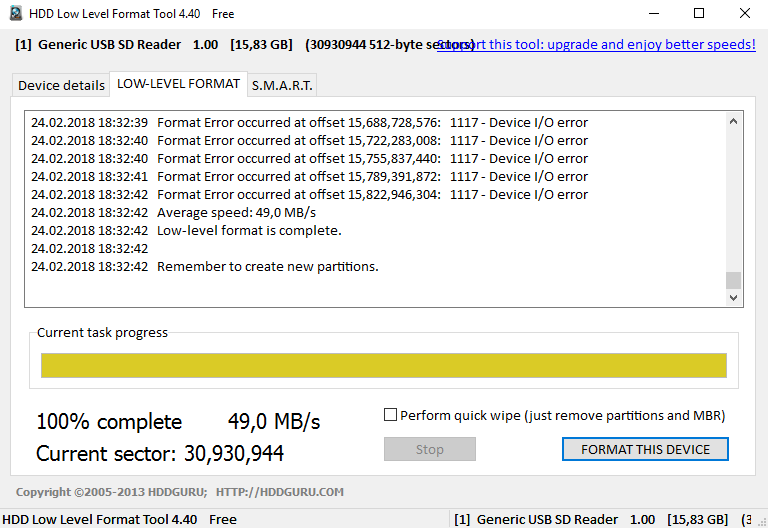Click the yellow task progress bar
Image resolution: width=768 pixels, height=528 pixels.
pos(383,365)
